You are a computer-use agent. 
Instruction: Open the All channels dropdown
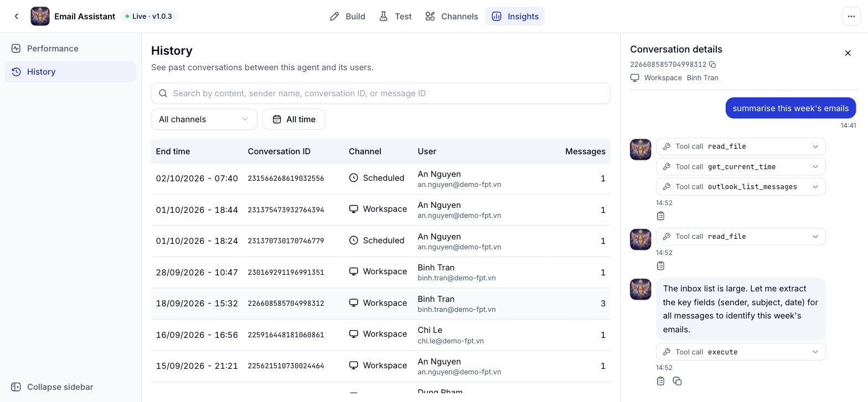(x=204, y=119)
